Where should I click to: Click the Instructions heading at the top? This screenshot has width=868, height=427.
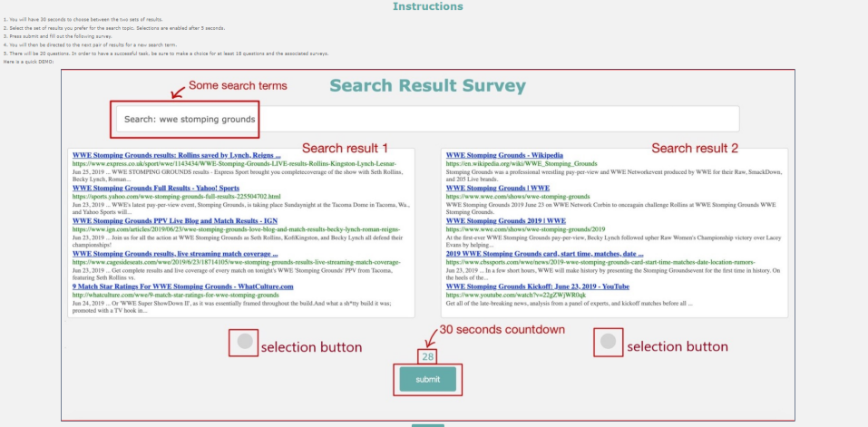tap(428, 6)
